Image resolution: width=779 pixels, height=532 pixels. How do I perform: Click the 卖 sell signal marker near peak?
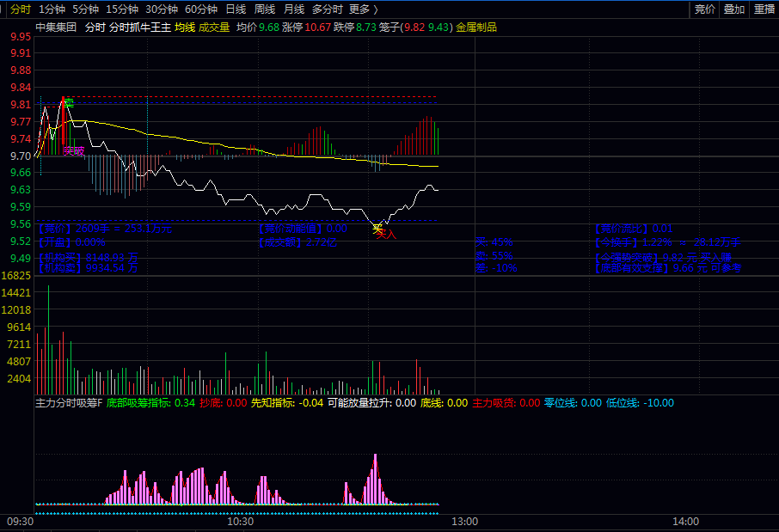click(69, 103)
